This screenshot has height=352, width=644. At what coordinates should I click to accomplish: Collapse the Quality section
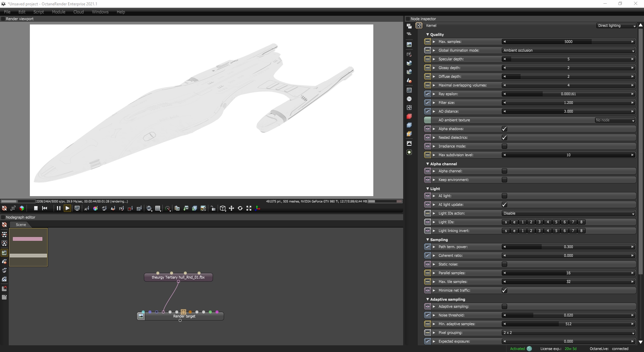[x=428, y=35]
